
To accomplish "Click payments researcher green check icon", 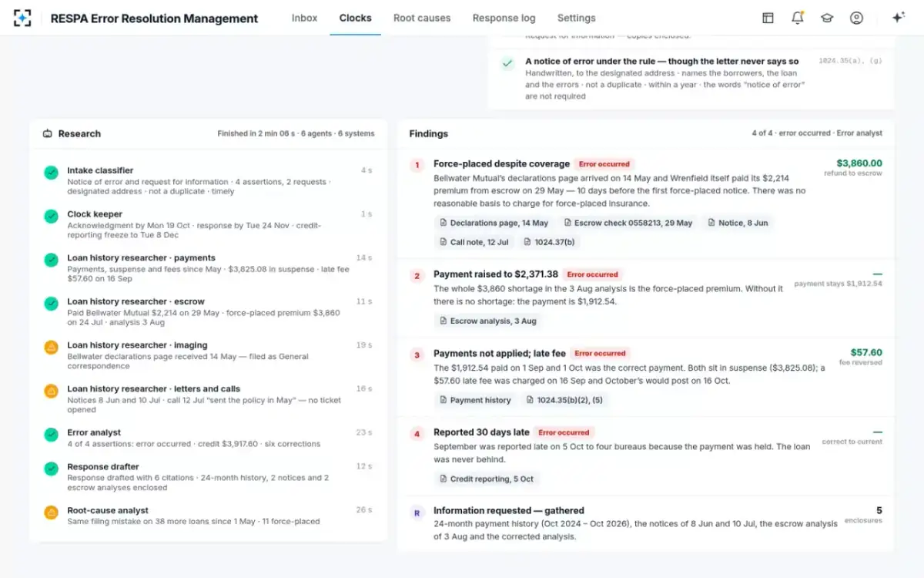I will point(51,260).
